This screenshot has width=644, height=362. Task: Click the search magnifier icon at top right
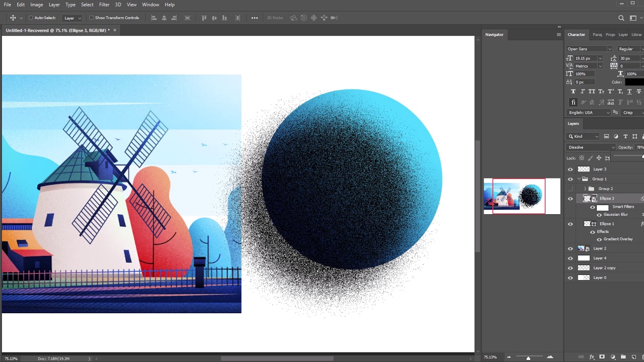tap(621, 18)
